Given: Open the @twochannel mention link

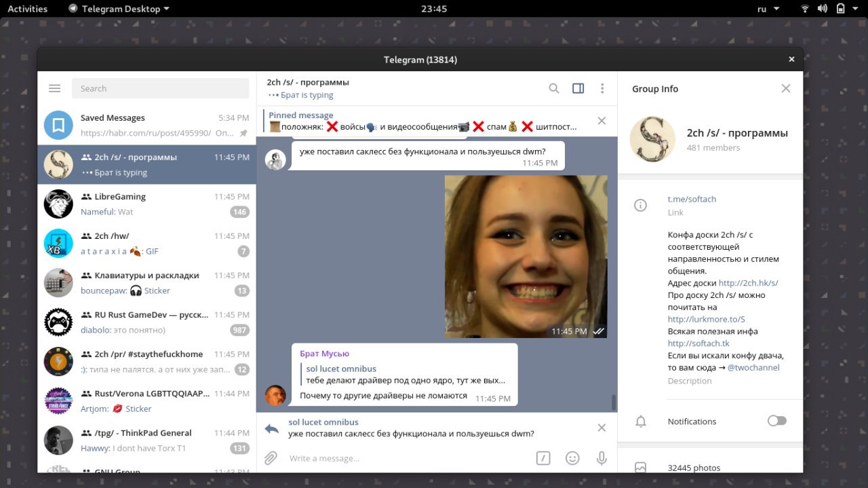Looking at the screenshot, I should (x=753, y=368).
